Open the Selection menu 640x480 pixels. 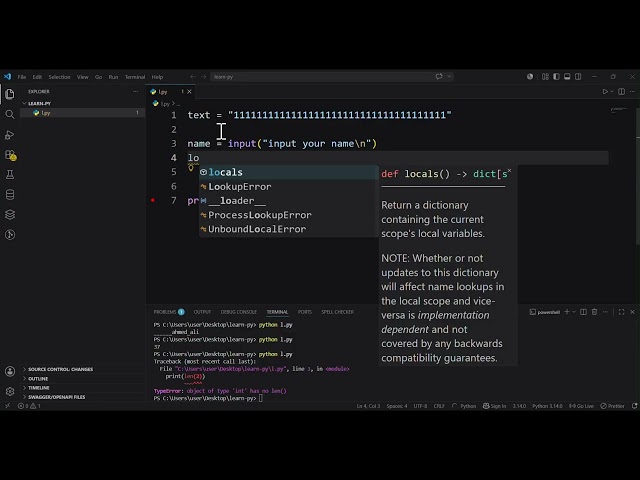(59, 77)
